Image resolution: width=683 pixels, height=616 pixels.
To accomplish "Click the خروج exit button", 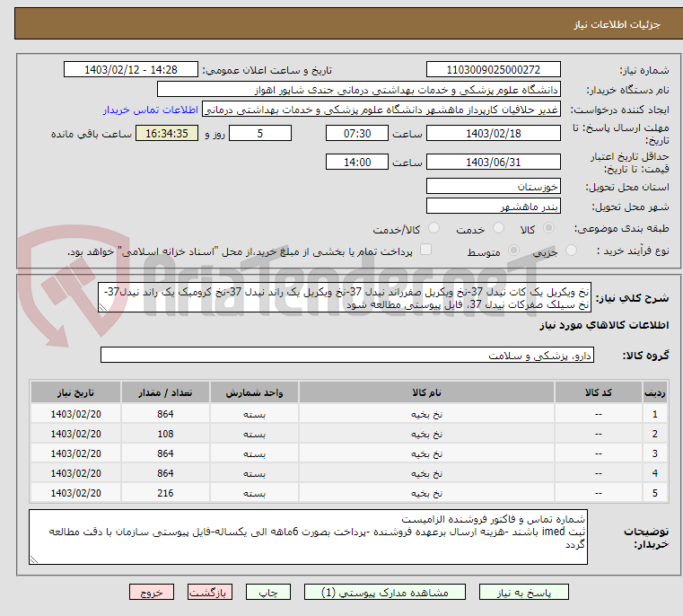I will 152,592.
